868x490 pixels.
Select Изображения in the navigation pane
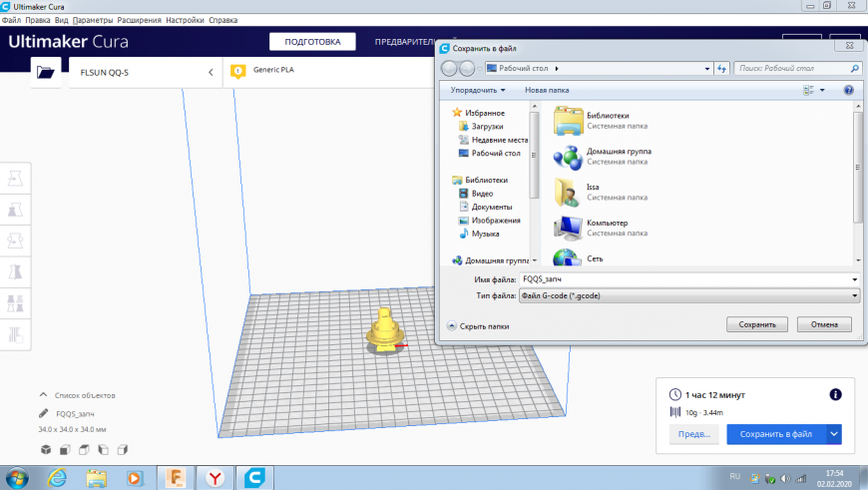click(489, 220)
